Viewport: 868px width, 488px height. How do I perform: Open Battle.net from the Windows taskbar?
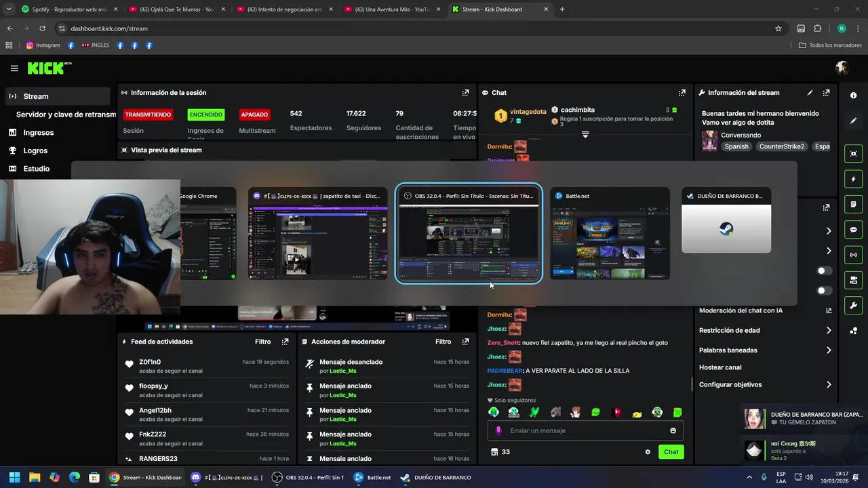tap(372, 477)
